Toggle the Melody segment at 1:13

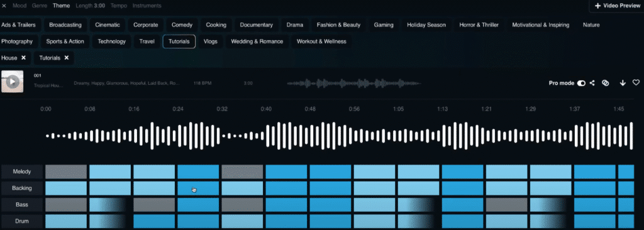coord(462,172)
